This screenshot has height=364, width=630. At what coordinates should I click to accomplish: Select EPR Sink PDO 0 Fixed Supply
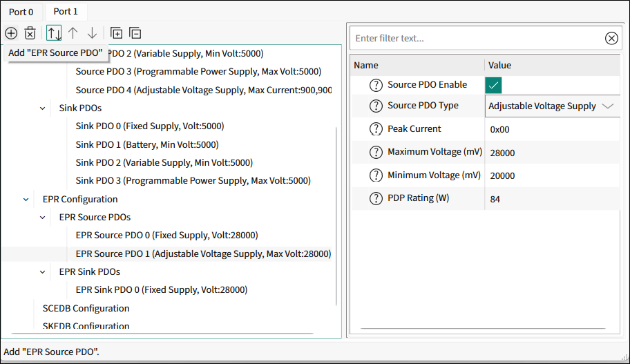point(162,290)
